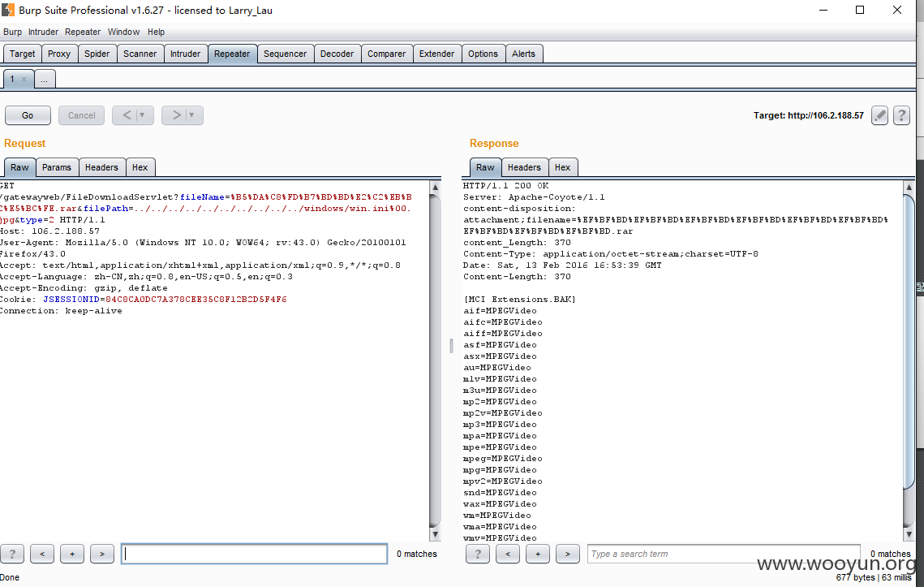
Task: Click the response search help ? button
Action: click(478, 554)
